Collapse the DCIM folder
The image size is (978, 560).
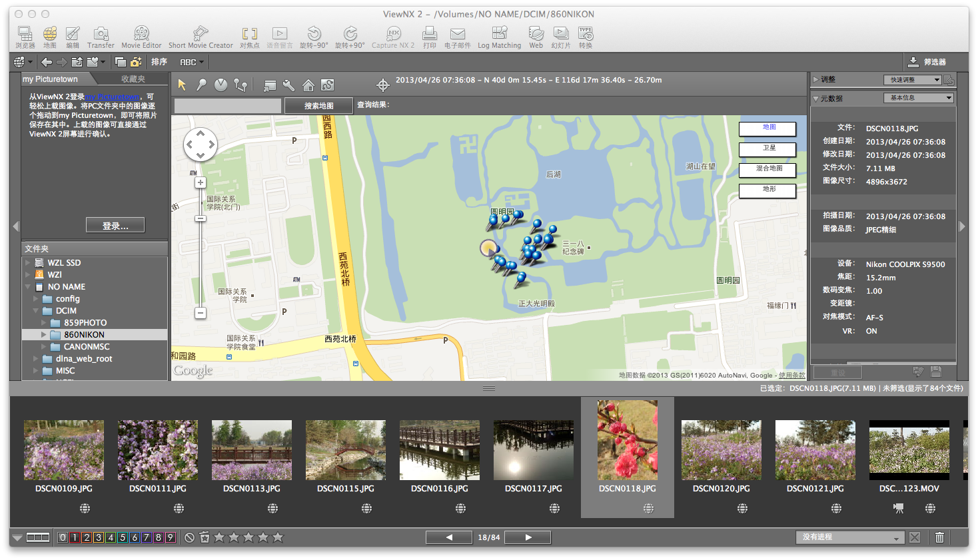coord(36,311)
